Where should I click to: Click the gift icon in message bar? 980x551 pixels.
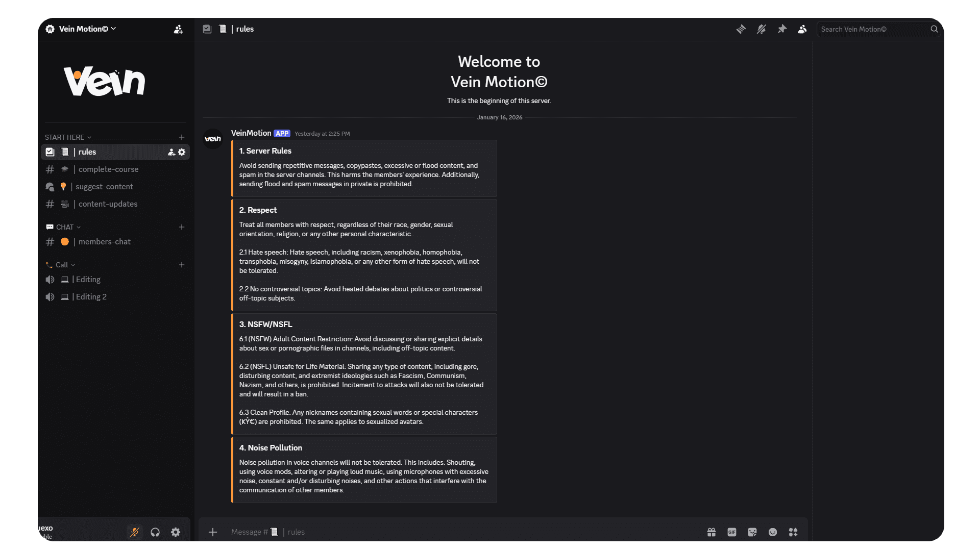tap(712, 532)
